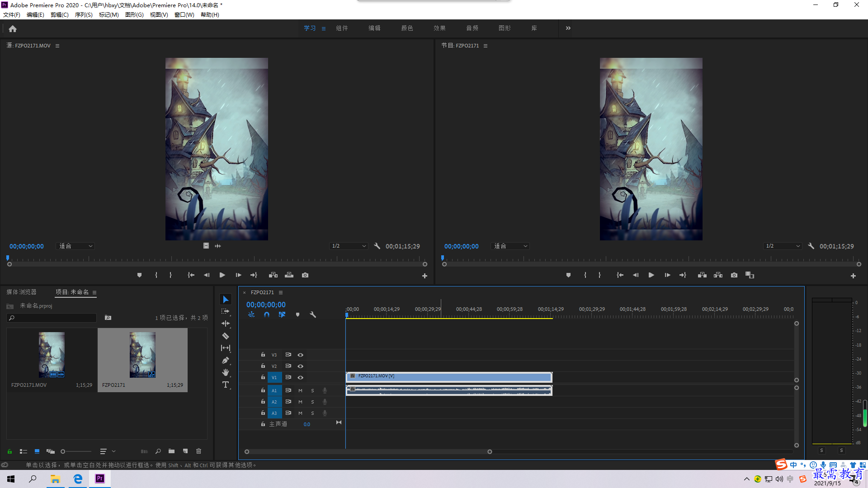The width and height of the screenshot is (868, 488).
Task: Open button editor plus in Source monitor
Action: click(425, 276)
